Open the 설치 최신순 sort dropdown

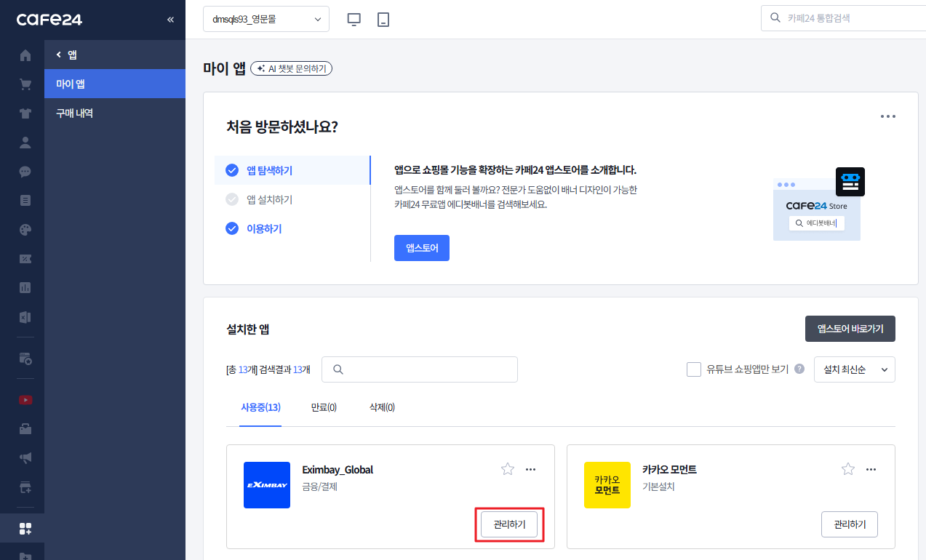(x=855, y=369)
